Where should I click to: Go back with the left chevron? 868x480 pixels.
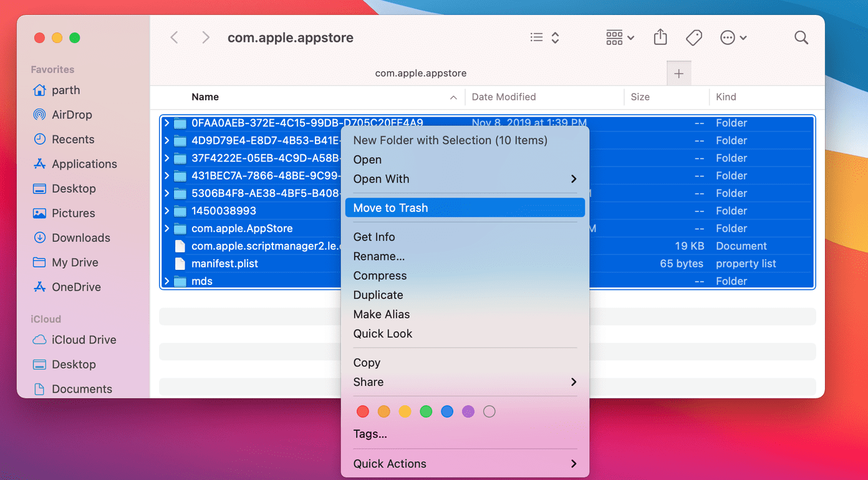click(175, 37)
